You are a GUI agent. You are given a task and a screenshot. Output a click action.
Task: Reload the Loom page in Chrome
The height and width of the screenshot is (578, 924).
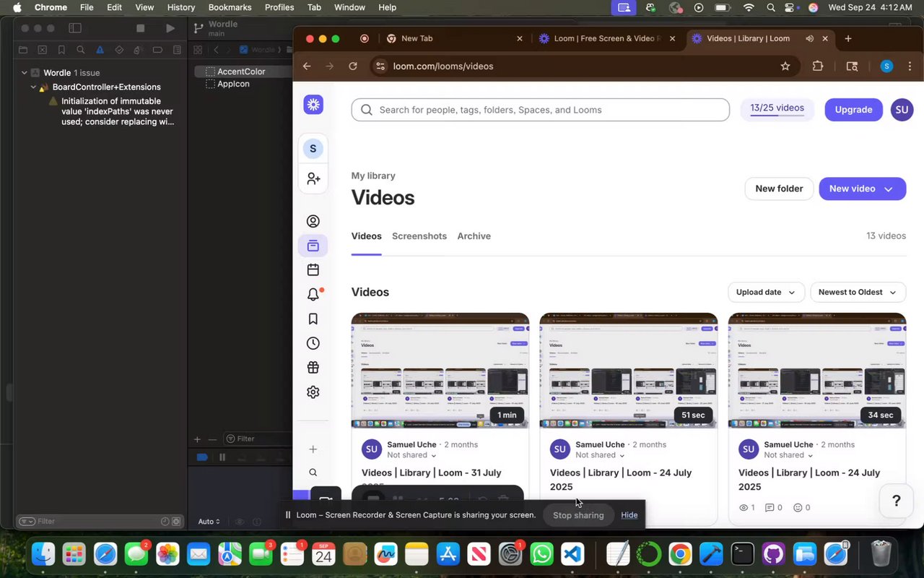[x=353, y=66]
